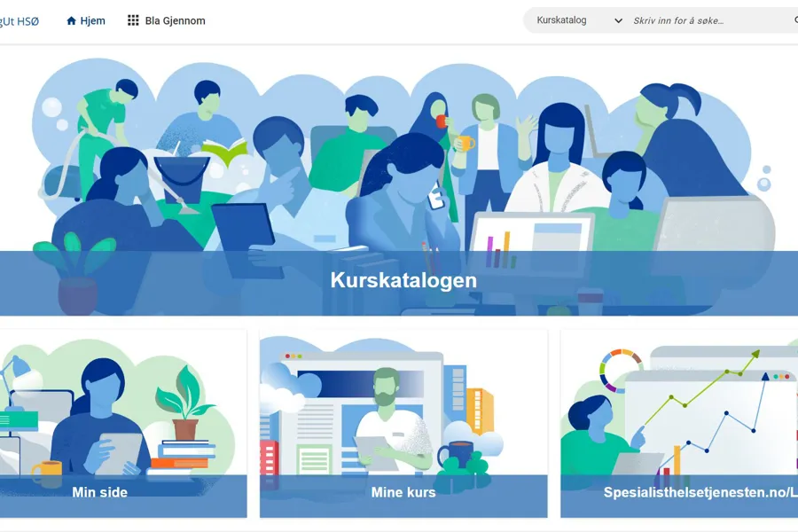Open the Kurskatalogen banner
This screenshot has width=798, height=532.
(399, 187)
